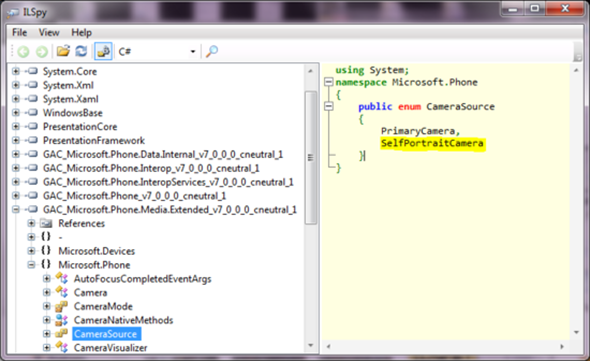The image size is (590, 361).
Task: Click the CameraMode enum icon
Action: pyautogui.click(x=61, y=306)
